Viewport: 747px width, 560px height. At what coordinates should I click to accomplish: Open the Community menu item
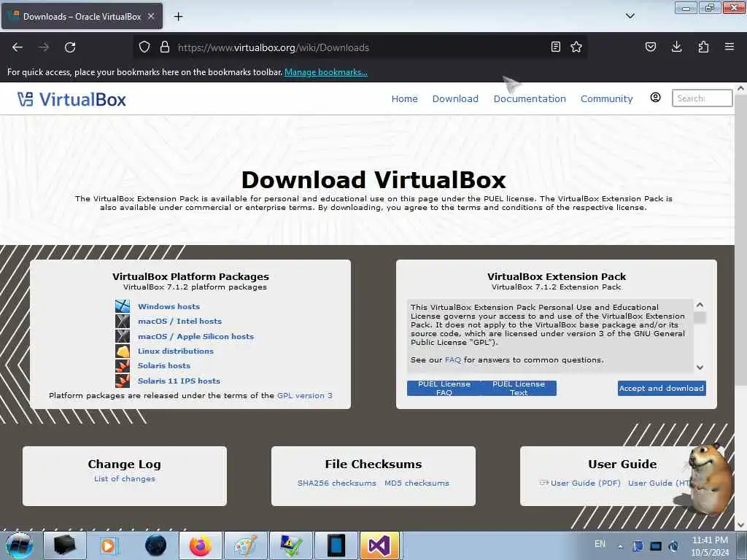point(606,98)
